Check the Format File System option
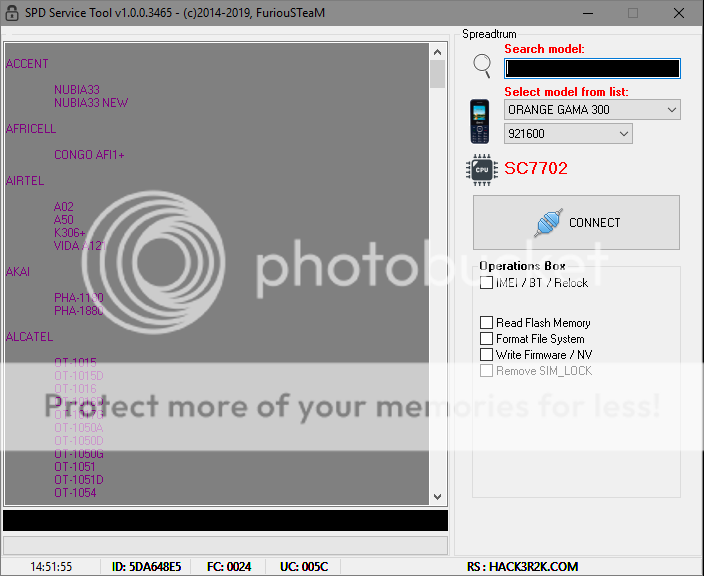This screenshot has height=576, width=704. coord(486,339)
